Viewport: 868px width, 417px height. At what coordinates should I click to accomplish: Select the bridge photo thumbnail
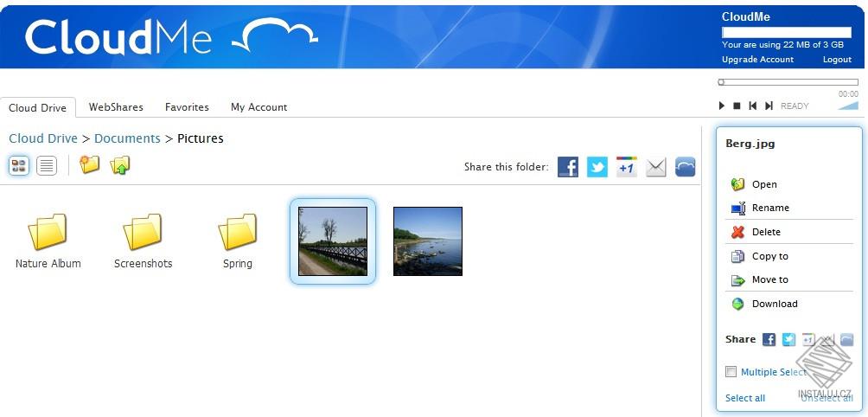click(x=333, y=241)
